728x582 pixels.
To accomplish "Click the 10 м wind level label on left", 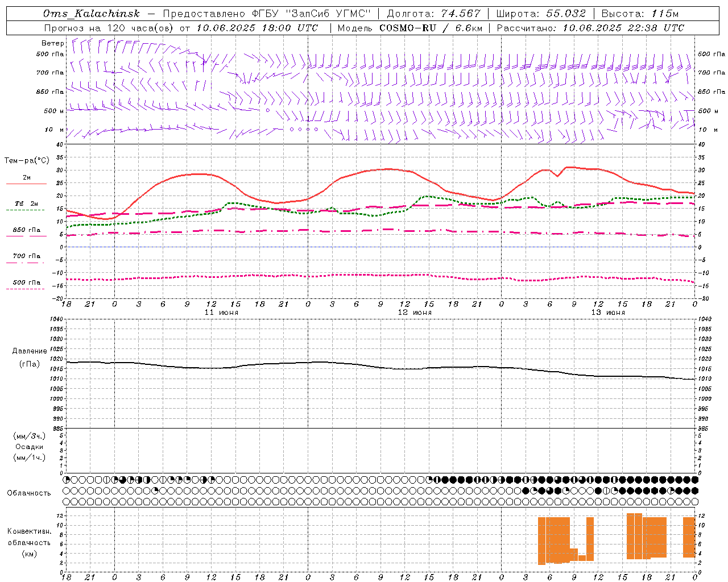I will 55,130.
